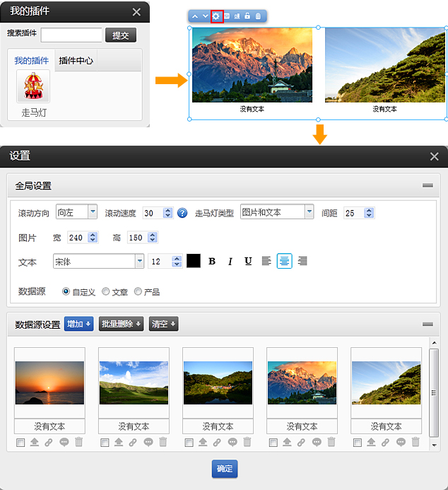The image size is (448, 490).
Task: Open the 走马灯类型 dropdown
Action: point(309,212)
